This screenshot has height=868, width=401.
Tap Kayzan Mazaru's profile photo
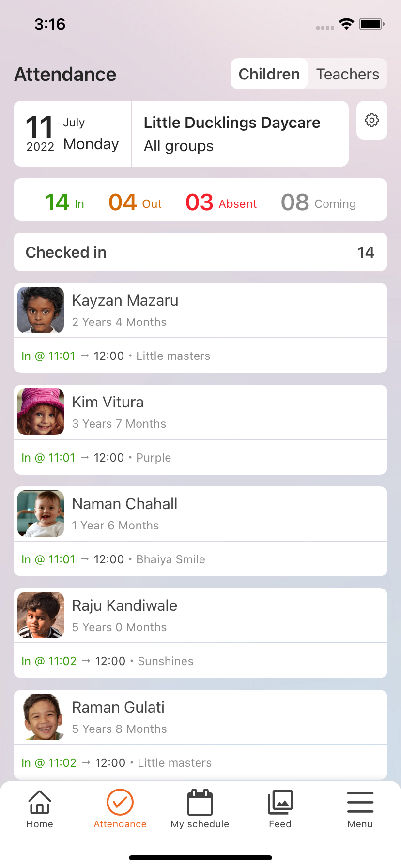pyautogui.click(x=41, y=310)
